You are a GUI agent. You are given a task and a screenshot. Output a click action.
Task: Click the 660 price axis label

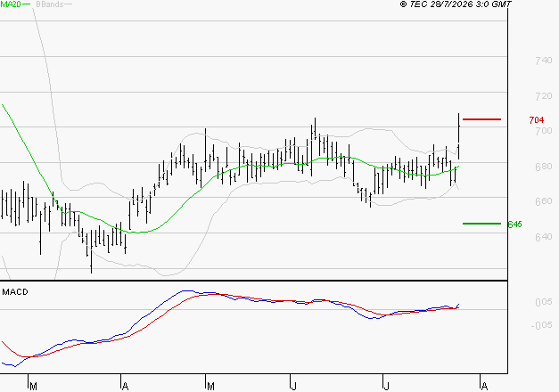[x=544, y=201]
